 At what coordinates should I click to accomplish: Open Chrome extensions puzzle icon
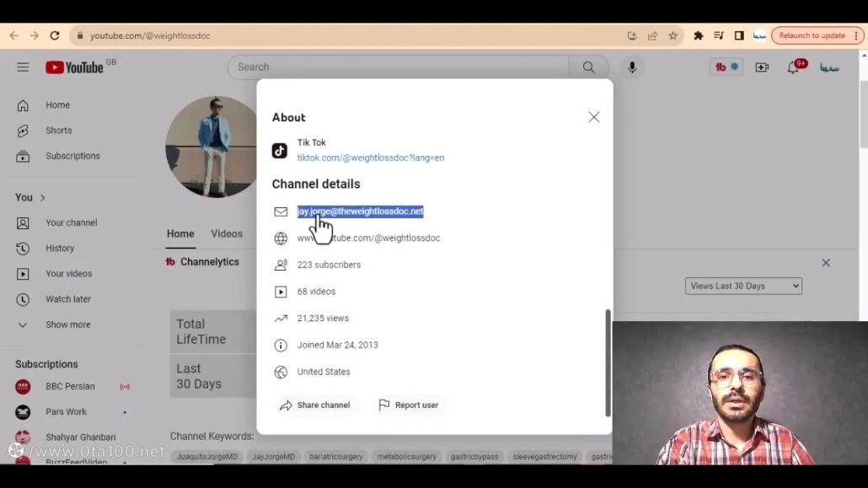[698, 36]
